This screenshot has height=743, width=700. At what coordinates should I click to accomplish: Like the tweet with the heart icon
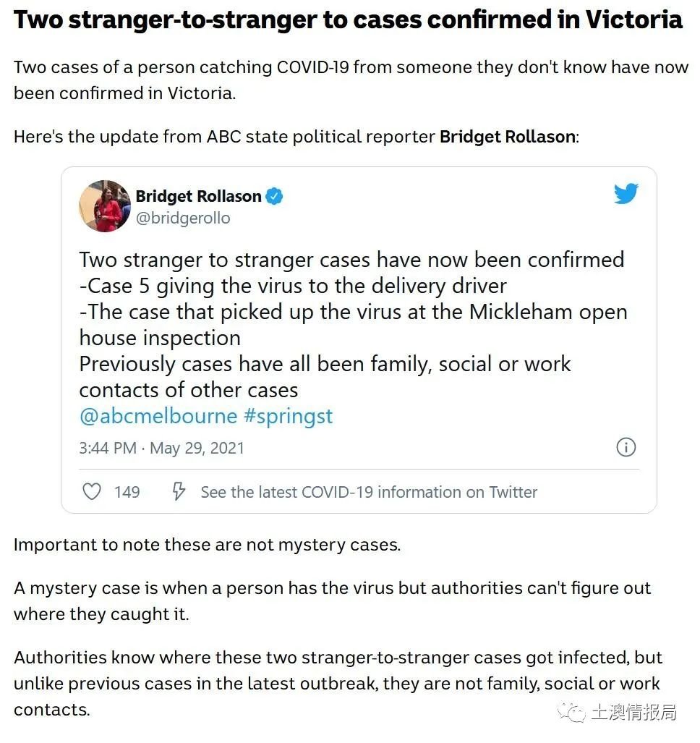click(92, 492)
